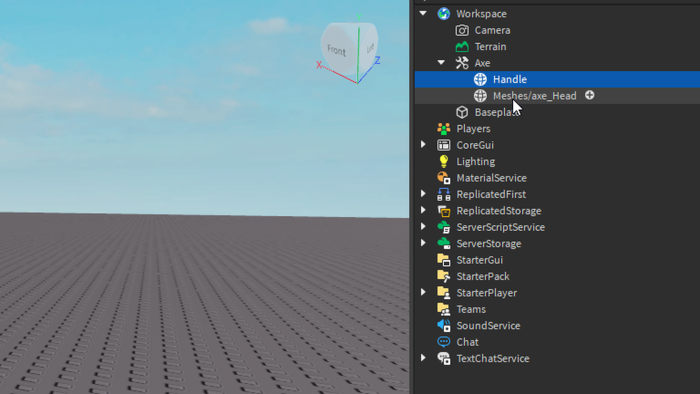Click the StarterPack folder icon
The height and width of the screenshot is (394, 700).
[443, 276]
